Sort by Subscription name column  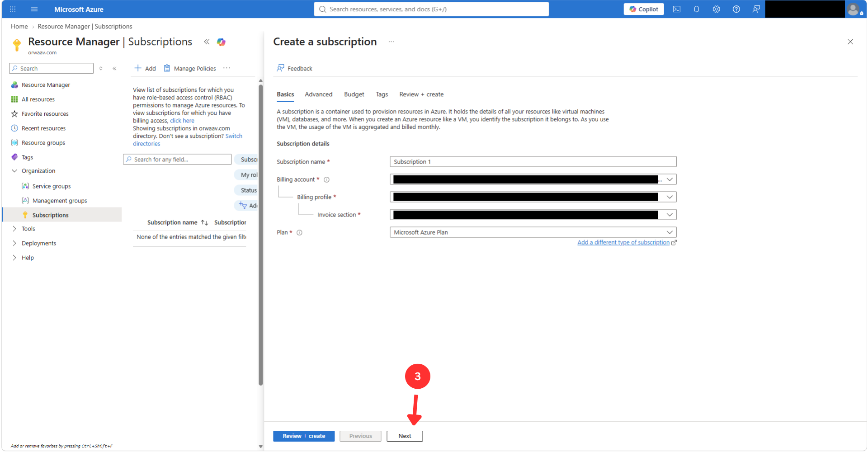tap(177, 222)
